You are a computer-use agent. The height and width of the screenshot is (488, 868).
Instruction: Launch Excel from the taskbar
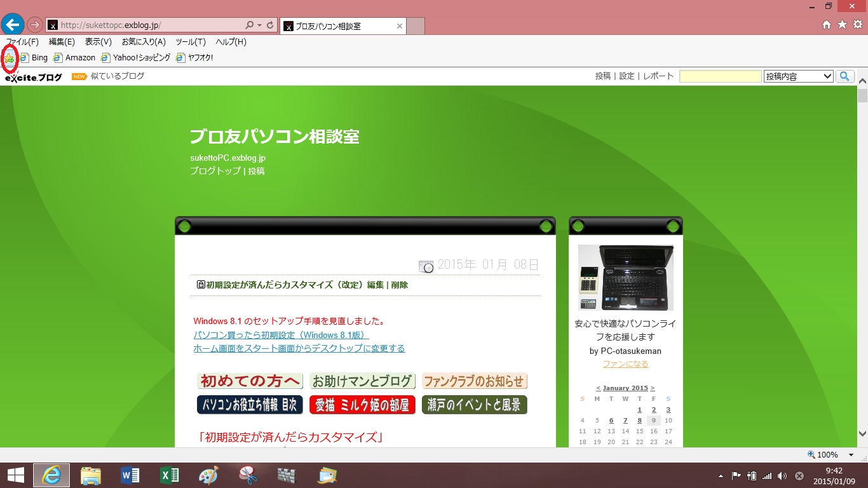[170, 475]
